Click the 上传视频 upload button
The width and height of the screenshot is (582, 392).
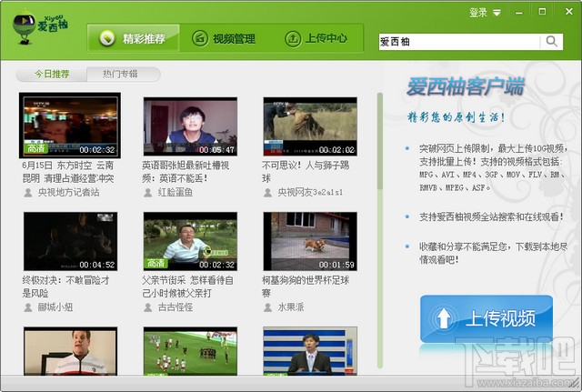tap(487, 318)
